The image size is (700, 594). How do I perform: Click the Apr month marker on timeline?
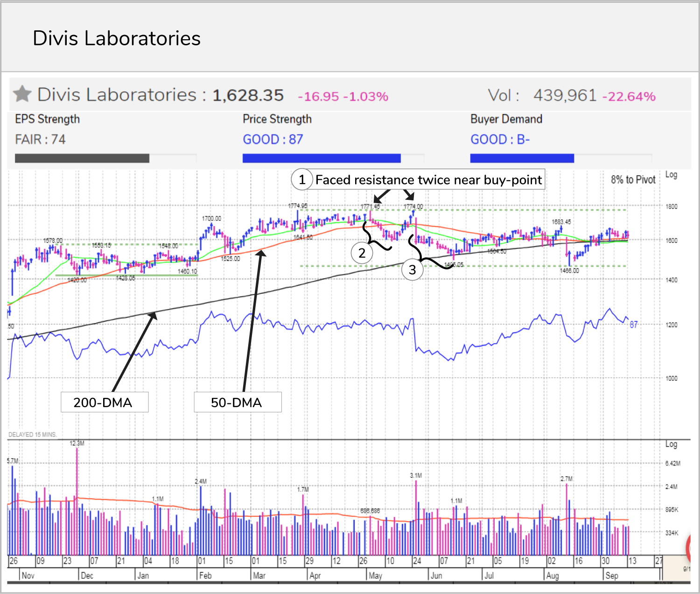coord(315,575)
